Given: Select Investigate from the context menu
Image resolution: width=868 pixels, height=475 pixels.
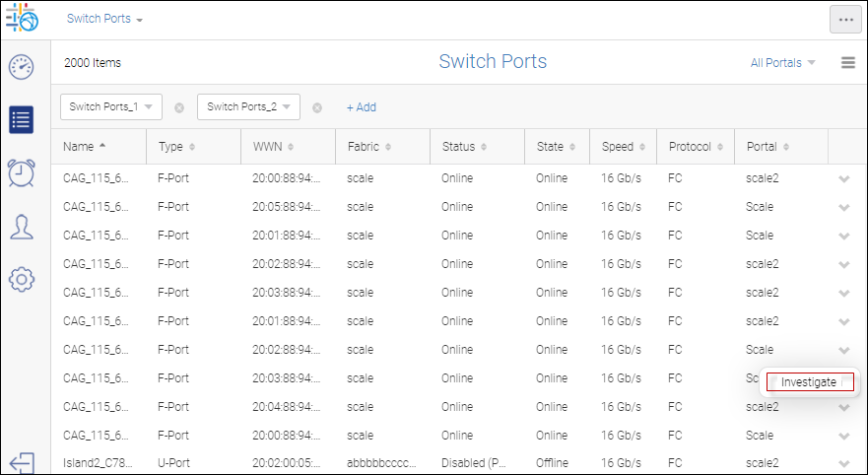Looking at the screenshot, I should 809,382.
